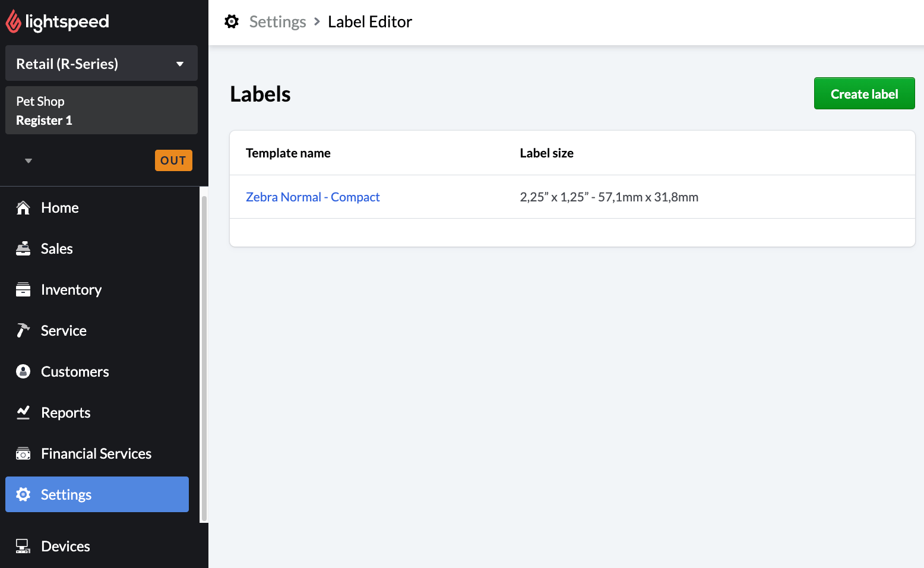Screen dimensions: 924x568
Task: Click the sidebar vertical scrollbar
Action: 204,356
